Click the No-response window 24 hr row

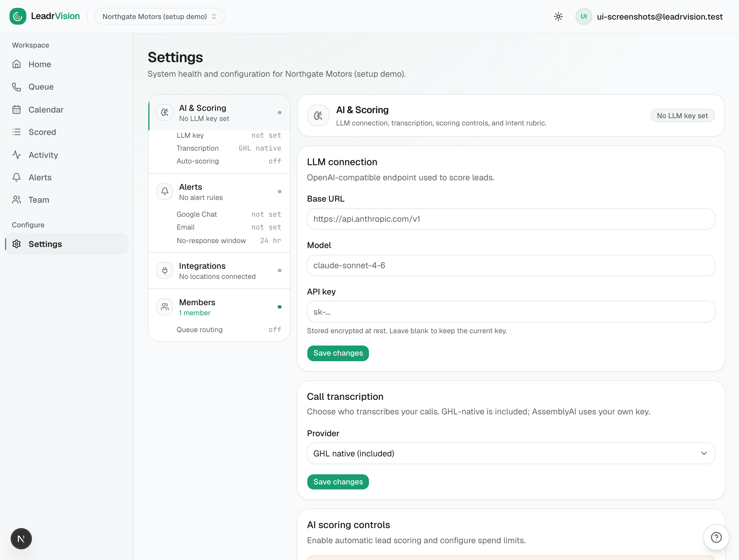229,241
